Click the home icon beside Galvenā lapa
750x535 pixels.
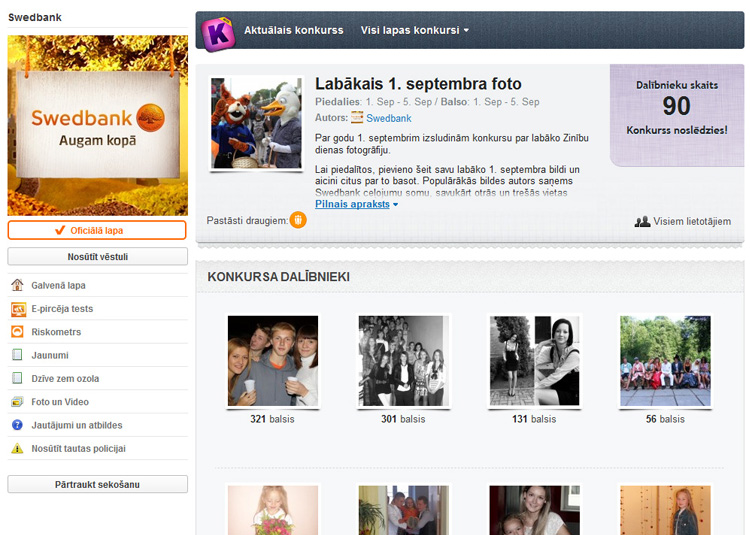click(x=17, y=285)
